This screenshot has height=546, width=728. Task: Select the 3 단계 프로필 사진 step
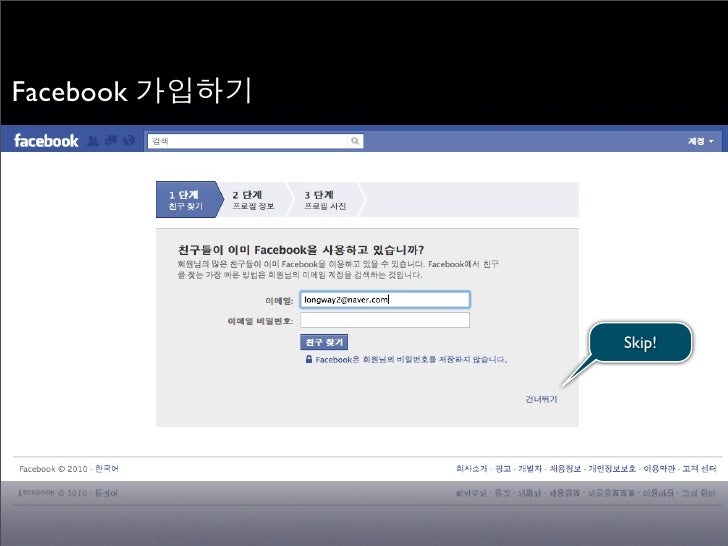click(326, 200)
